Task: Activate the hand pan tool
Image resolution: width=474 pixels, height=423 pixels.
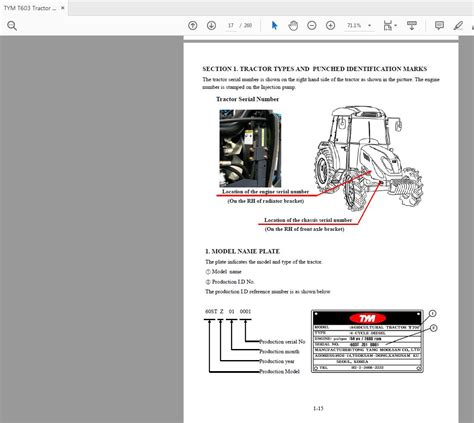Action: (x=293, y=25)
